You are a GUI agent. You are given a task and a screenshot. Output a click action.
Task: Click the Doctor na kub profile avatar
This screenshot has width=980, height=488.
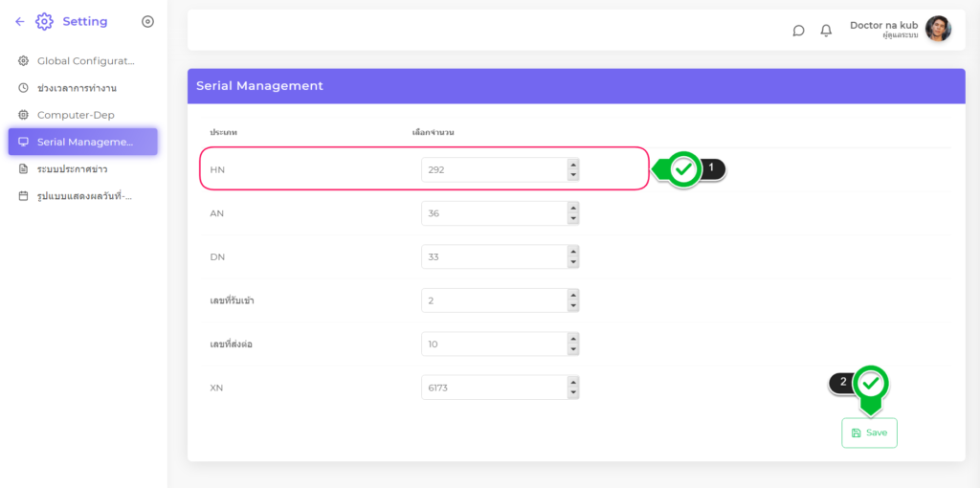938,29
